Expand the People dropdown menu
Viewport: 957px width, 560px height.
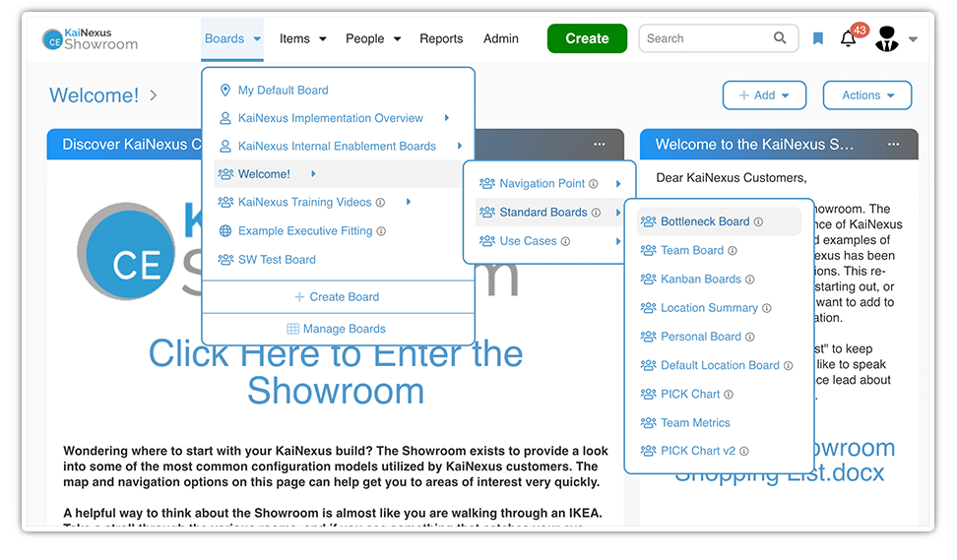click(x=372, y=39)
